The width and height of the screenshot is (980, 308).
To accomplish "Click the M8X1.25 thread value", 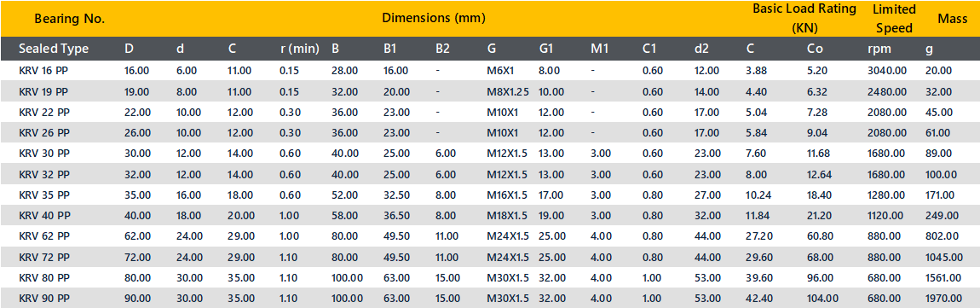I will 508,92.
